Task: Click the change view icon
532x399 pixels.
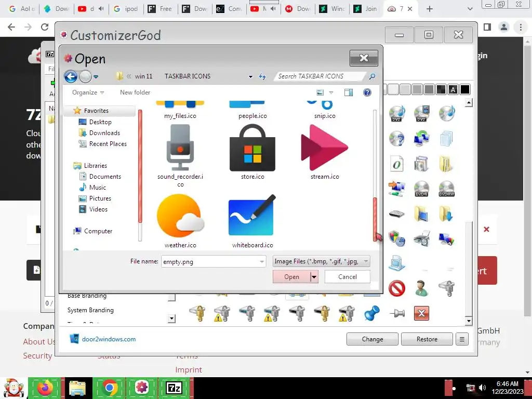Action: click(x=320, y=92)
